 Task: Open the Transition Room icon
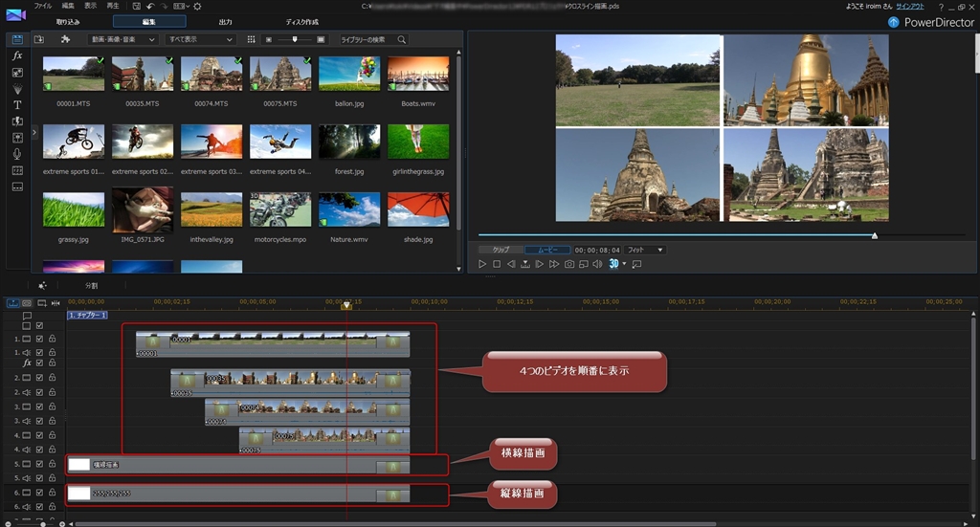[17, 121]
